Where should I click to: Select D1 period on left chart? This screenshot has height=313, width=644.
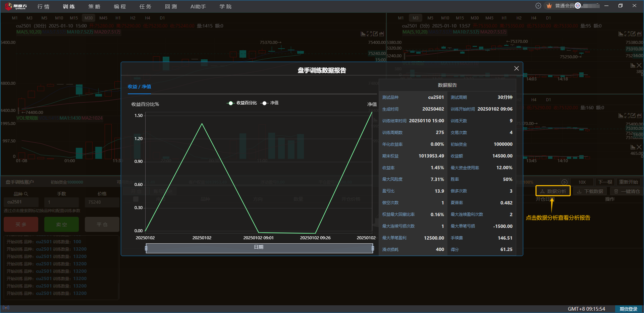pos(162,18)
